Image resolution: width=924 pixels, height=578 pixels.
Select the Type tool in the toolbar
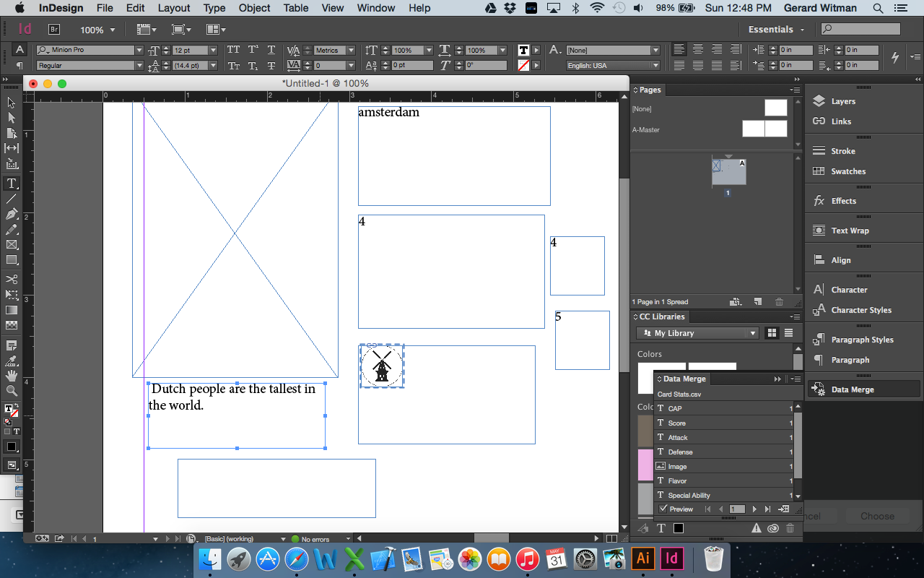pos(11,184)
